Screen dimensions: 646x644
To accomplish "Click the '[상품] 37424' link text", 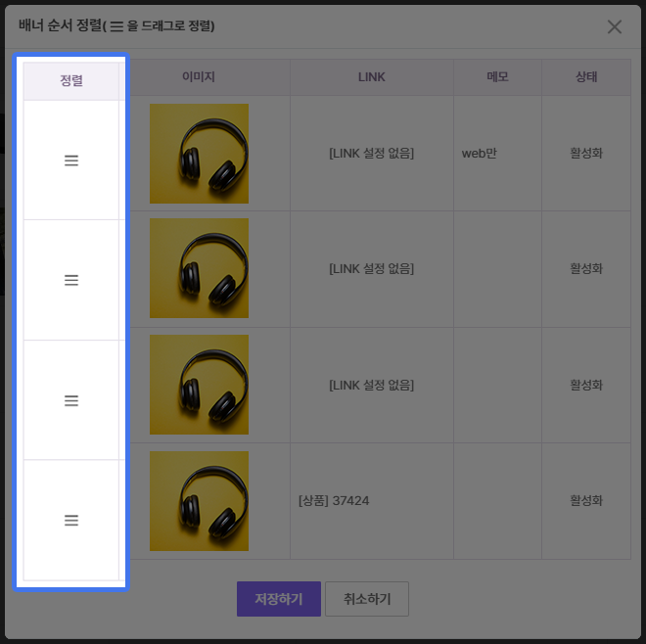I will click(x=334, y=501).
